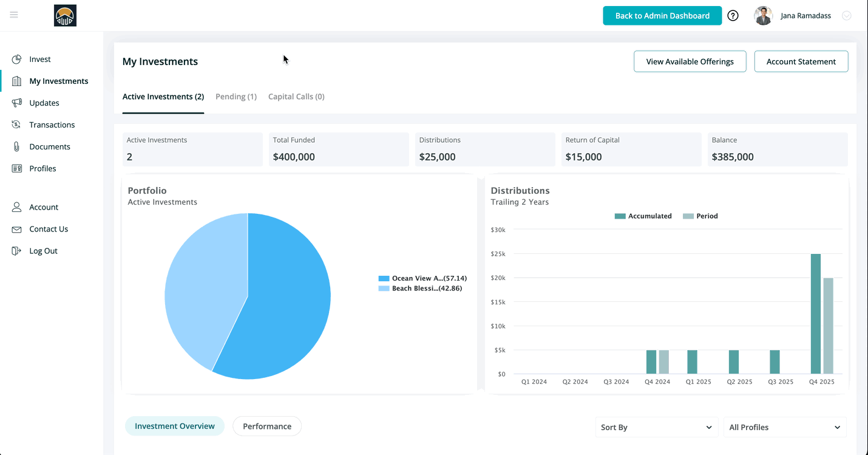The width and height of the screenshot is (868, 455).
Task: Open the Capital Calls tab
Action: click(296, 97)
